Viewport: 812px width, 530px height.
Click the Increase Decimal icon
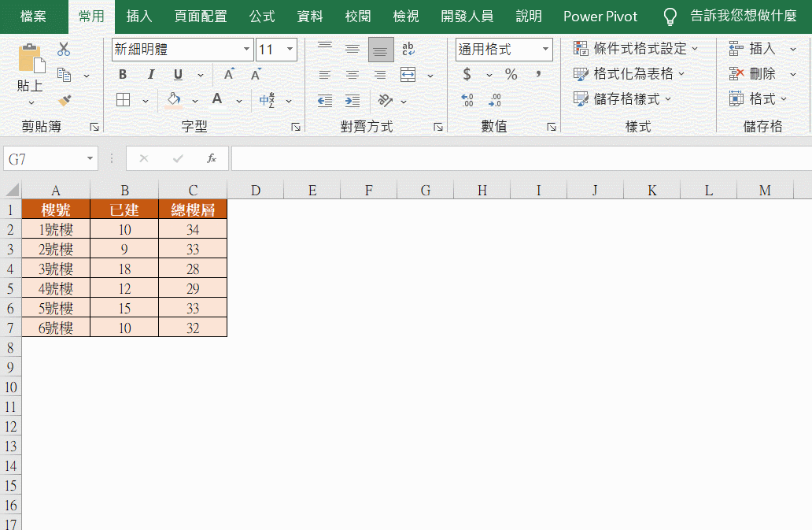tap(467, 101)
